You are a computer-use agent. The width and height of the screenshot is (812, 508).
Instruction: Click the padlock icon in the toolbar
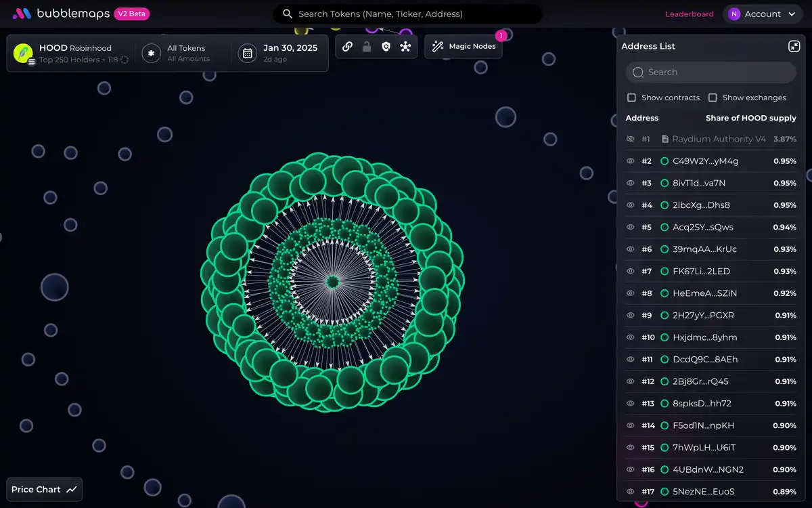[367, 47]
